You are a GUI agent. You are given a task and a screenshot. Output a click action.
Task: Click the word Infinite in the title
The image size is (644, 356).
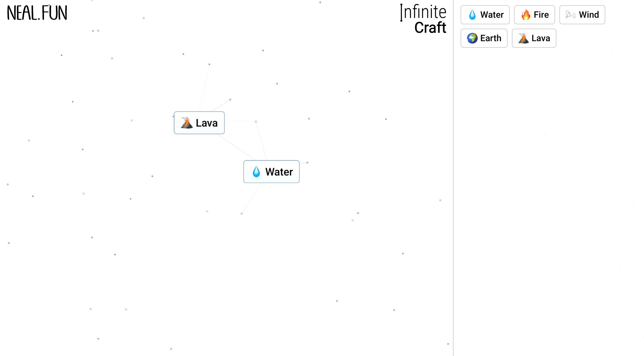(423, 12)
